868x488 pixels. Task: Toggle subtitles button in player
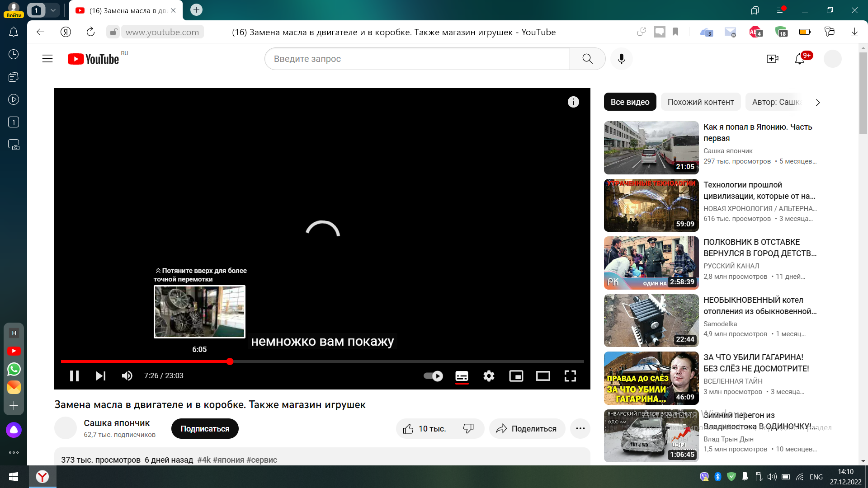tap(462, 376)
